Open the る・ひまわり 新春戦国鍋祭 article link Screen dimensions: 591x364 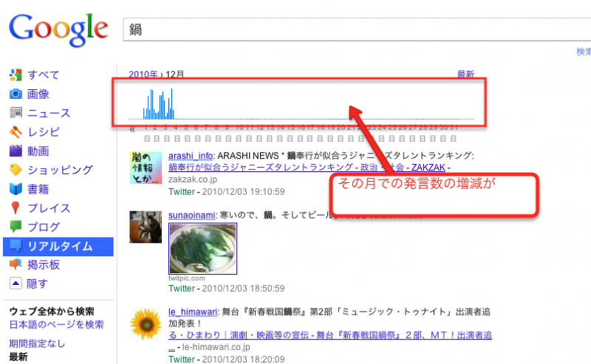coord(330,335)
